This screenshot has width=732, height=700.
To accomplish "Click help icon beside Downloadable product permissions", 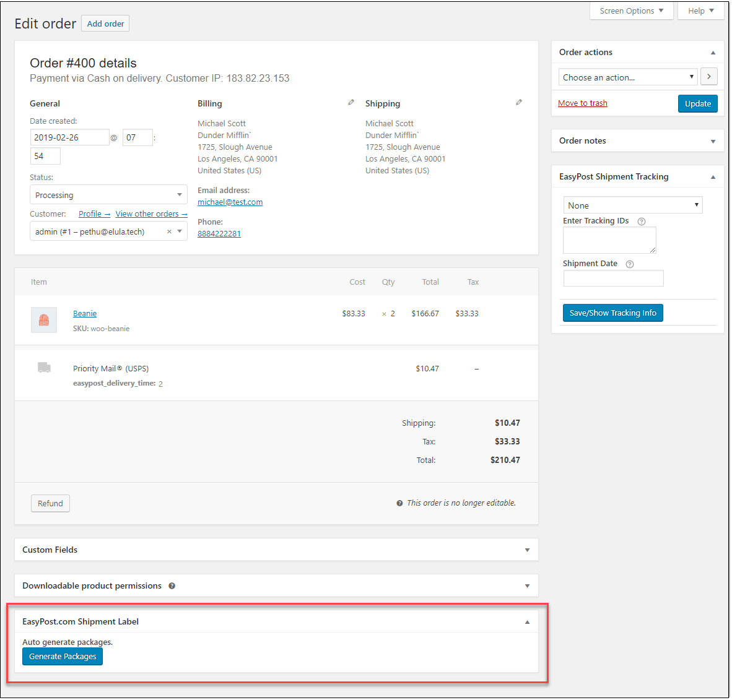I will pyautogui.click(x=172, y=586).
